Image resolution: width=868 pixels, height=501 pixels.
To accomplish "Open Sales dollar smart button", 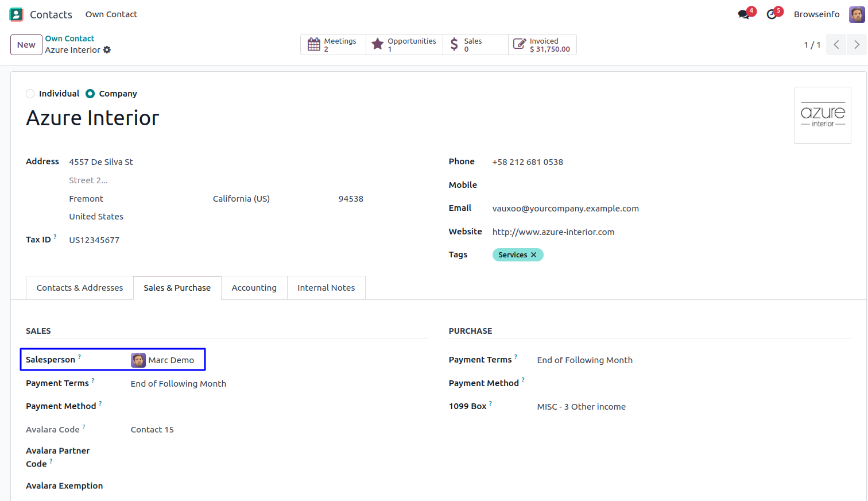I will coord(475,45).
